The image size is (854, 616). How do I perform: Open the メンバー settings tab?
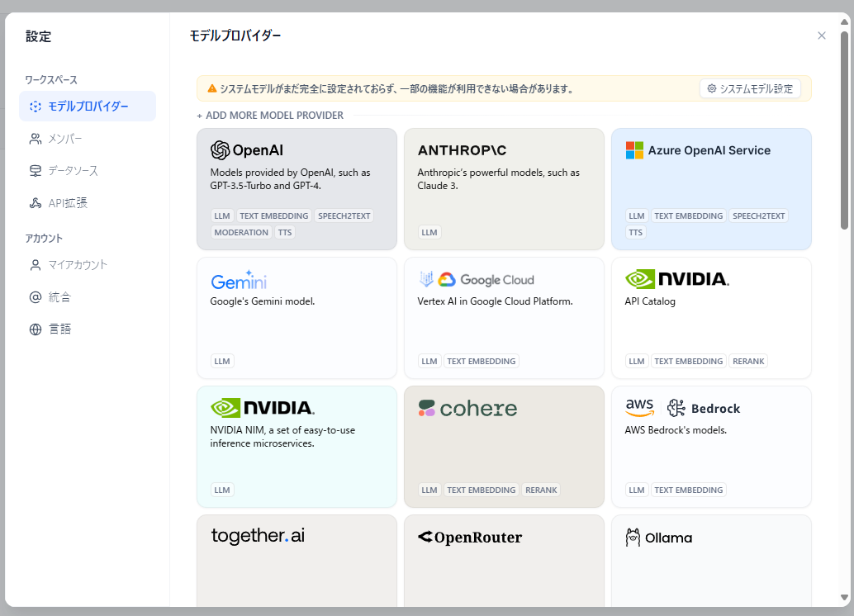[88, 139]
